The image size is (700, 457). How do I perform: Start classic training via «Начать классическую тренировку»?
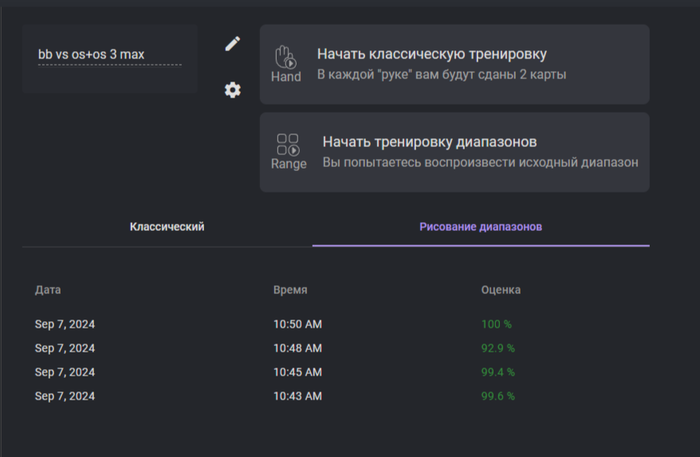tap(432, 54)
